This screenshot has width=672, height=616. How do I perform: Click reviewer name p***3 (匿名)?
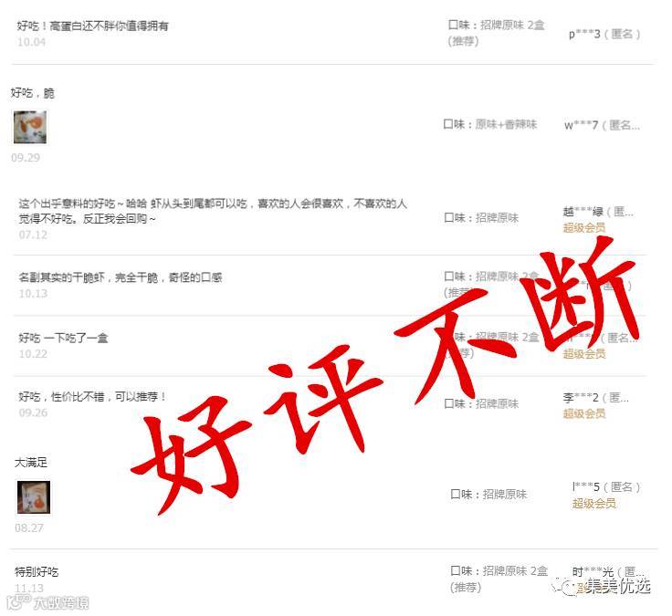pyautogui.click(x=604, y=34)
